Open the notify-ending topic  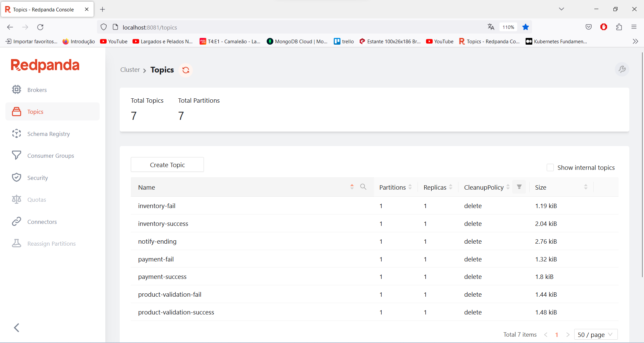157,242
